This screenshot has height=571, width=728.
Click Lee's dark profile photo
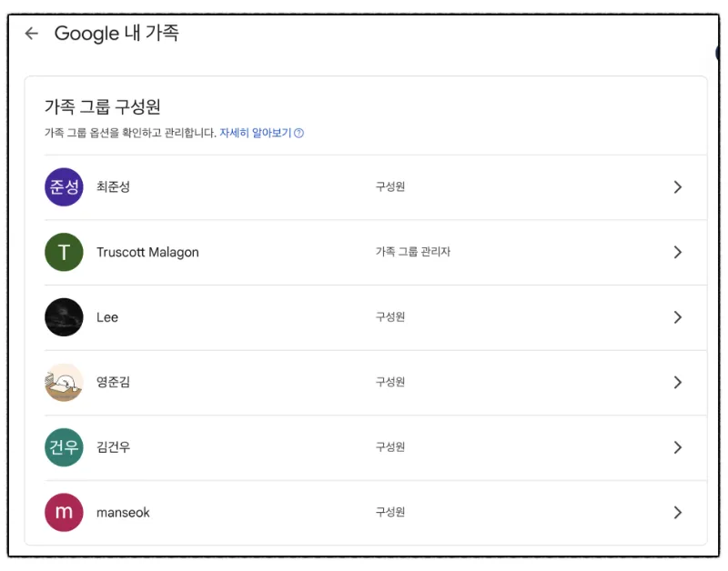64,317
